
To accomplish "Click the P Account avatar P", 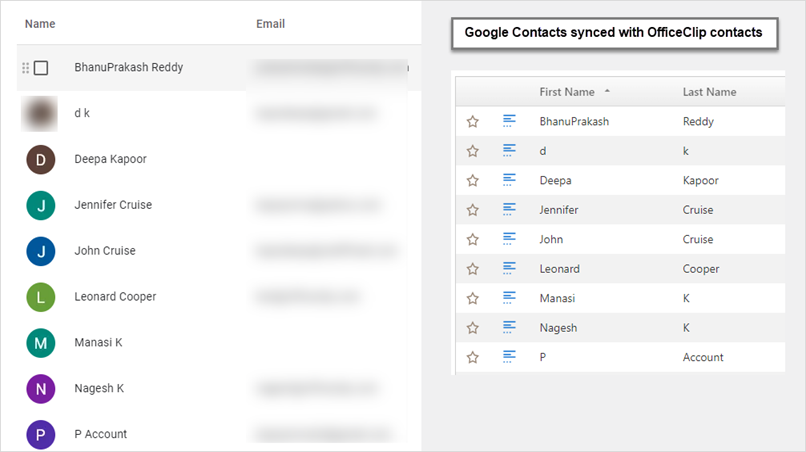I will [41, 435].
